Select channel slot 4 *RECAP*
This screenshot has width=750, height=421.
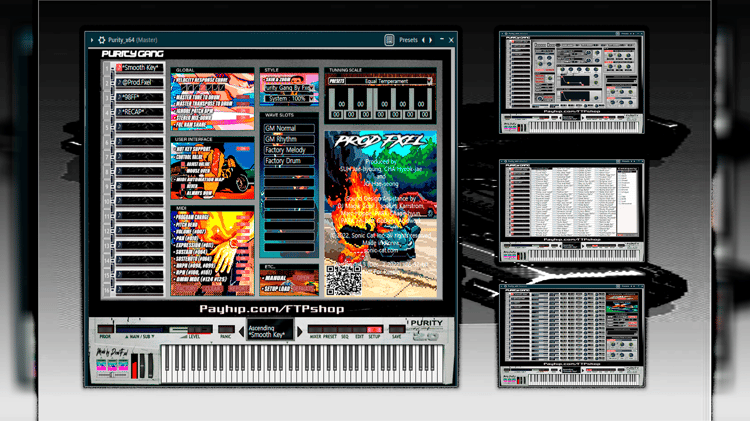pyautogui.click(x=139, y=112)
